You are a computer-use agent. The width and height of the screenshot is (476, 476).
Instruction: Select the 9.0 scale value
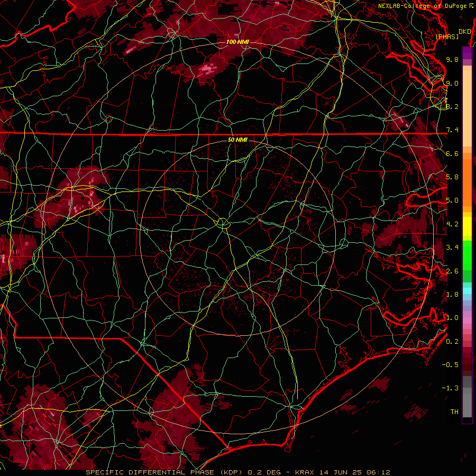pos(452,83)
